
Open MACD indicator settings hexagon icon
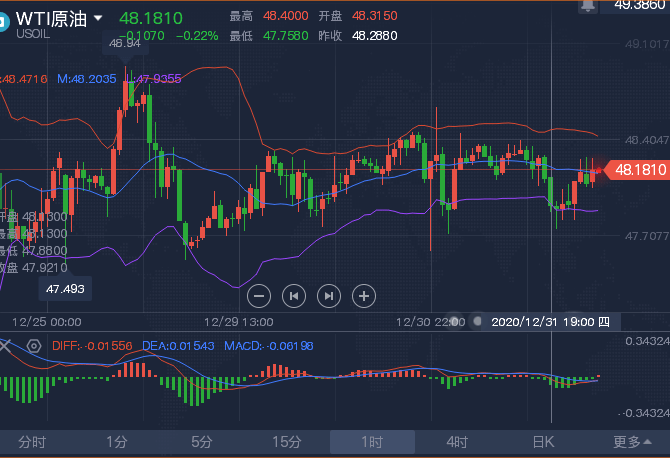(x=34, y=346)
